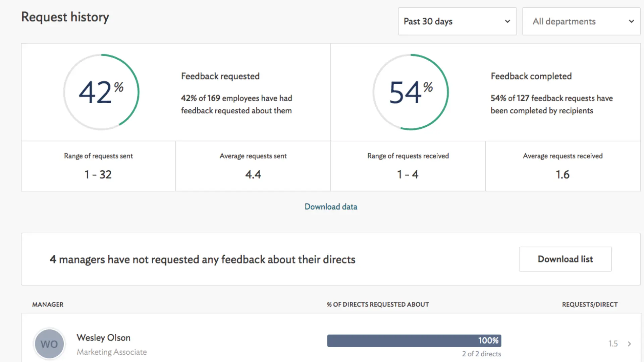
Task: Click the Average requests received label
Action: pyautogui.click(x=562, y=156)
